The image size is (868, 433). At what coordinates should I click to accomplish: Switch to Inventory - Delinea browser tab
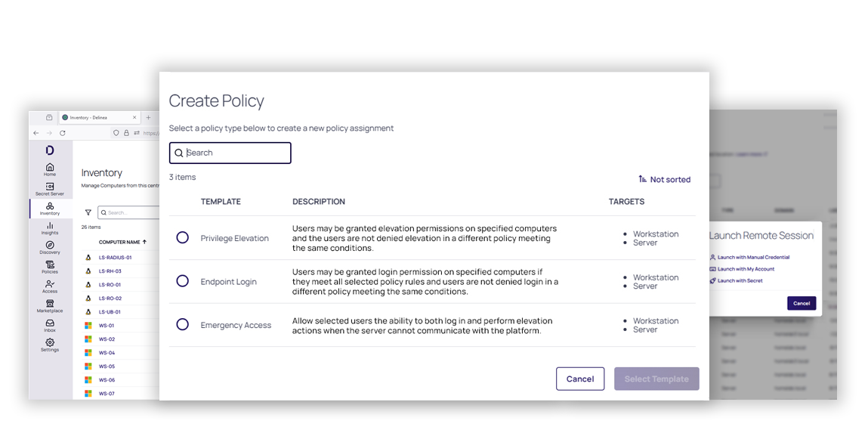tap(100, 117)
